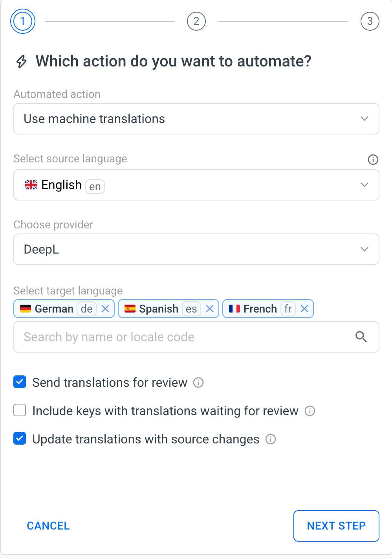The height and width of the screenshot is (559, 392).
Task: Disable Update translations with source changes
Action: 20,439
